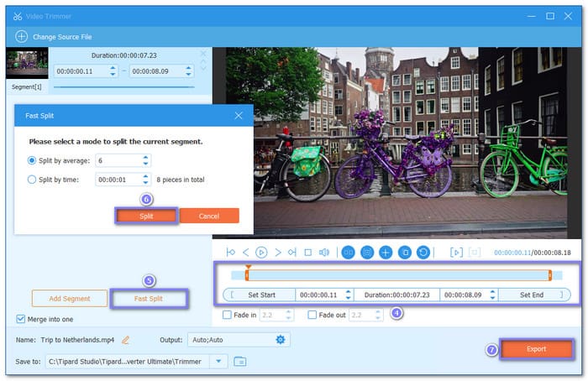The height and width of the screenshot is (381, 588).
Task: Expand the Save to path dropdown
Action: coord(218,361)
